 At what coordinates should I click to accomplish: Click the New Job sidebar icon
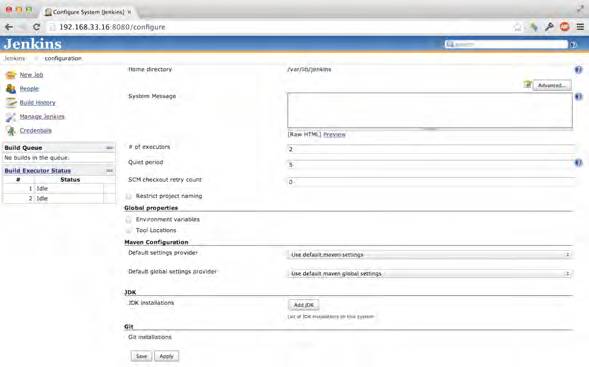(x=11, y=75)
